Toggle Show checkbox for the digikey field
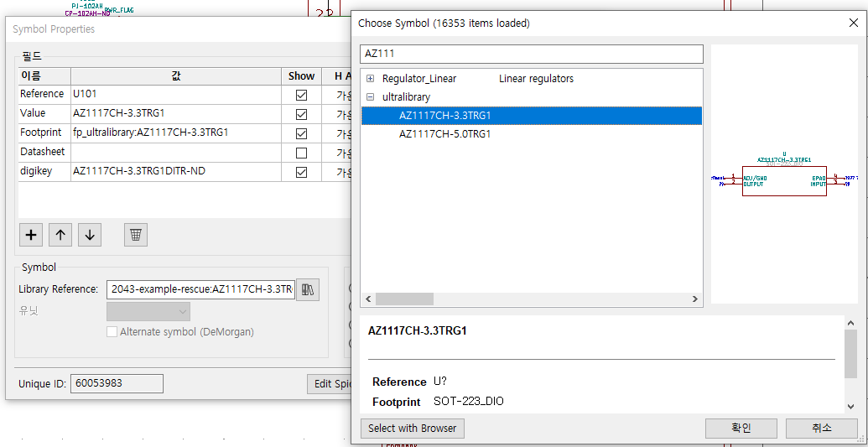868x447 pixels. (x=301, y=172)
